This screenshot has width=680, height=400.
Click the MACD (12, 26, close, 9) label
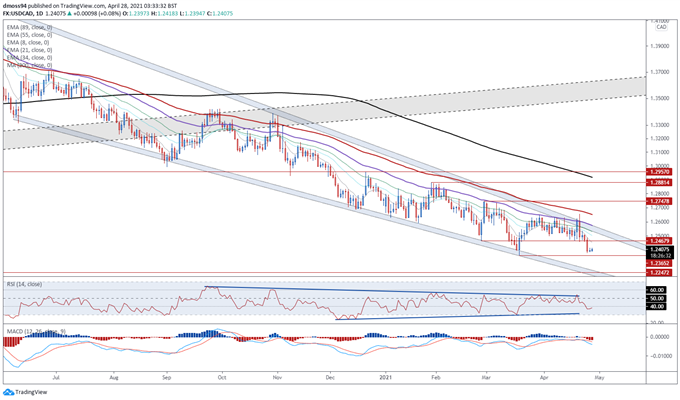36,331
